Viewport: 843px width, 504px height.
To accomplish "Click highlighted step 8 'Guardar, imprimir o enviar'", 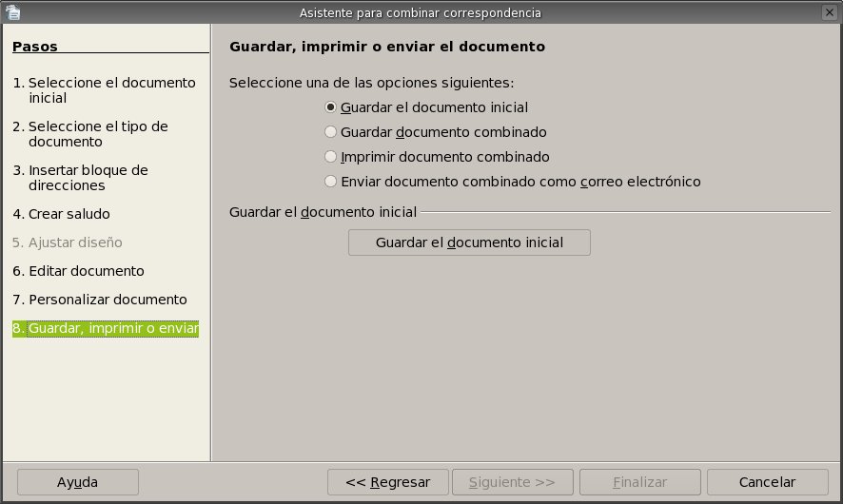I will click(106, 329).
